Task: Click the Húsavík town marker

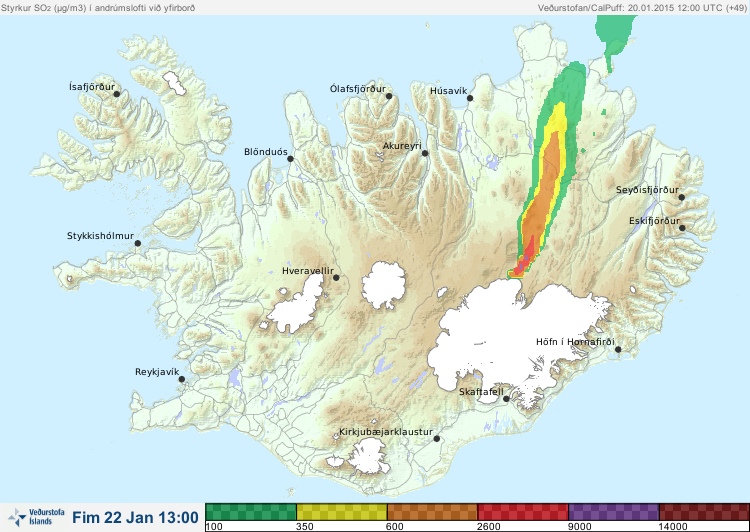Action: [470, 98]
